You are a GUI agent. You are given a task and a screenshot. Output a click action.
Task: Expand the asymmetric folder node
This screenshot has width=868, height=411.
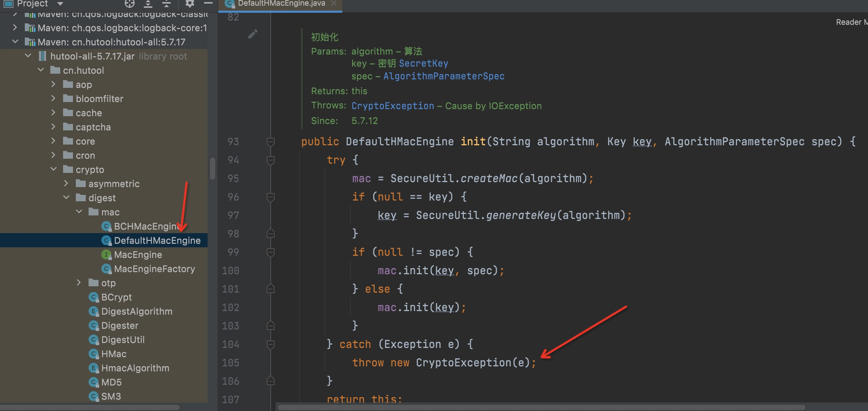click(66, 184)
